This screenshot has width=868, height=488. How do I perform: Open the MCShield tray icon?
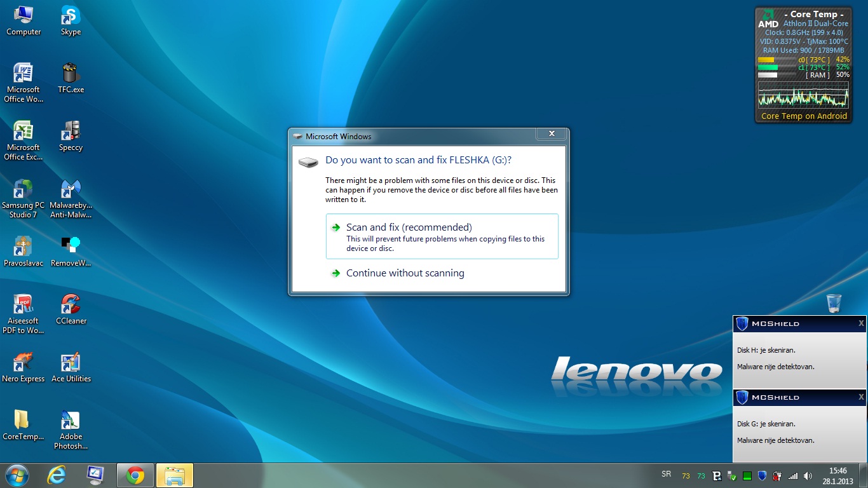pos(762,475)
